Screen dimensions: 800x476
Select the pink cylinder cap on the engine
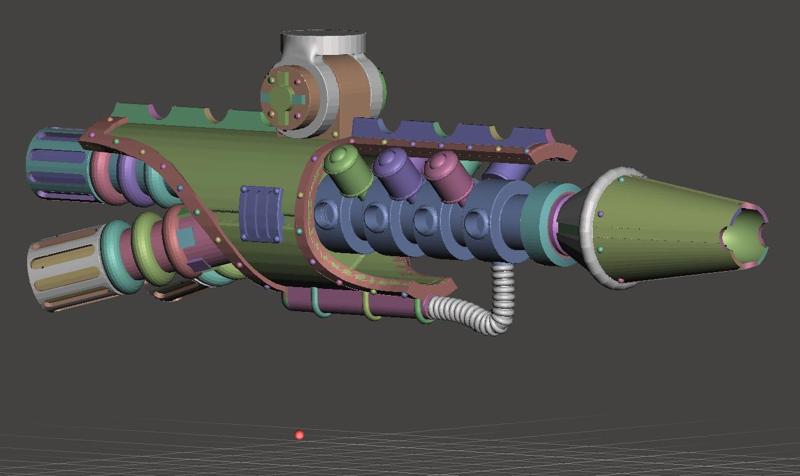pyautogui.click(x=448, y=176)
